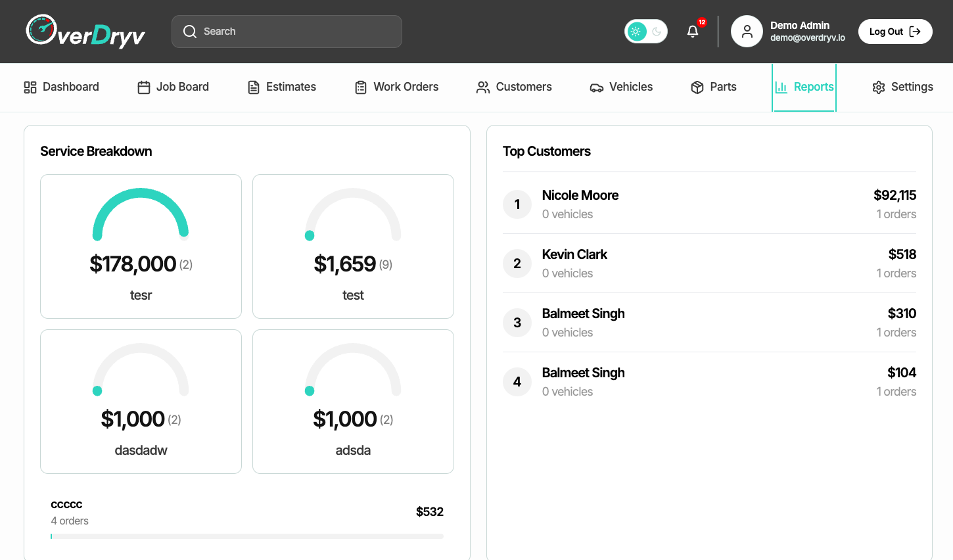The image size is (953, 560).
Task: Select light mode sun icon
Action: pyautogui.click(x=636, y=32)
